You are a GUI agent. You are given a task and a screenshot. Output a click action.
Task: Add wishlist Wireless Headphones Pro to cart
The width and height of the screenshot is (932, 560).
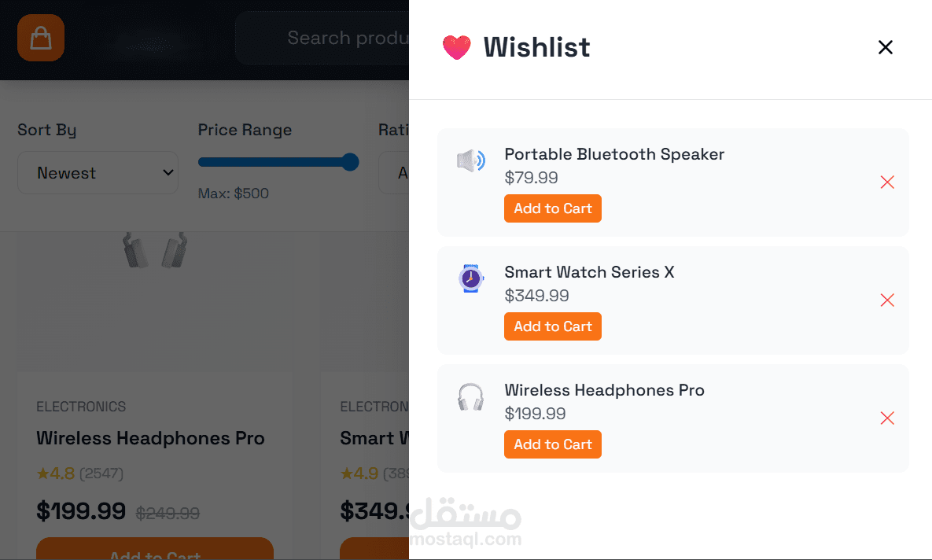(552, 444)
